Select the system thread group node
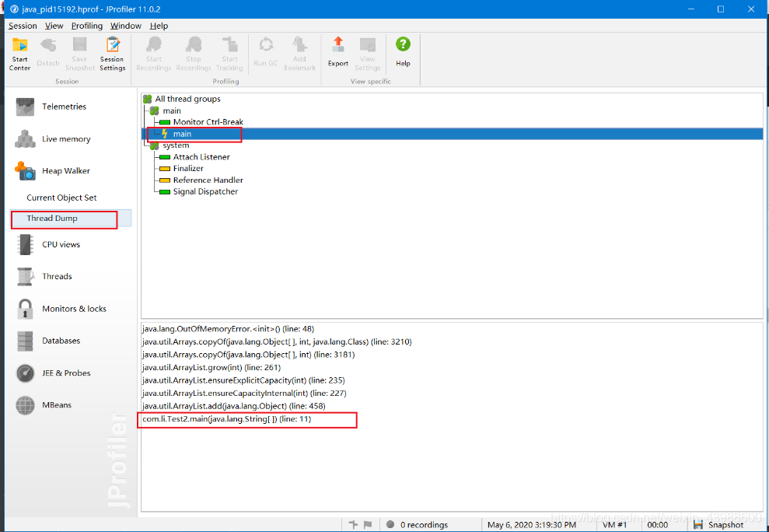 pos(176,145)
